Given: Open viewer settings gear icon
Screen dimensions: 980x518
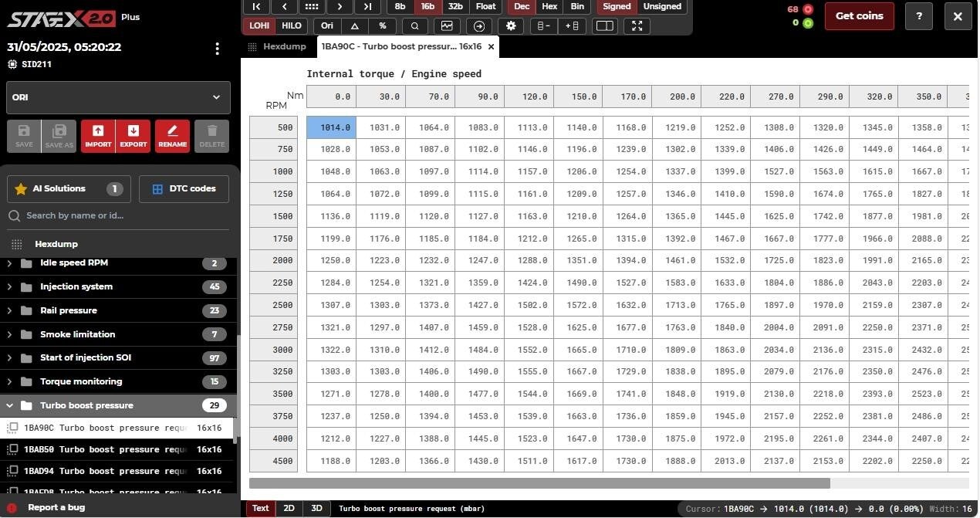Looking at the screenshot, I should [x=511, y=25].
